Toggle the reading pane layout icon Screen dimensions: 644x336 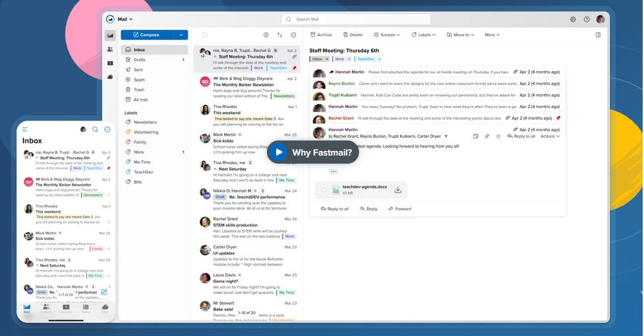pyautogui.click(x=598, y=35)
